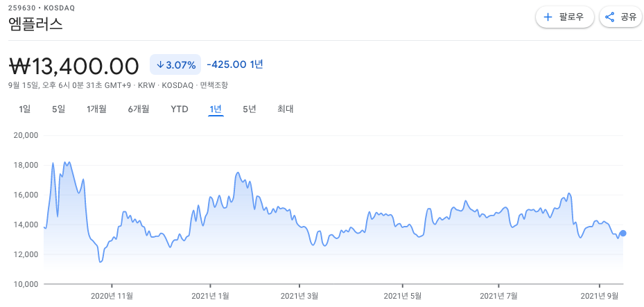
Task: Switch chart to the 5일 range
Action: (58, 109)
